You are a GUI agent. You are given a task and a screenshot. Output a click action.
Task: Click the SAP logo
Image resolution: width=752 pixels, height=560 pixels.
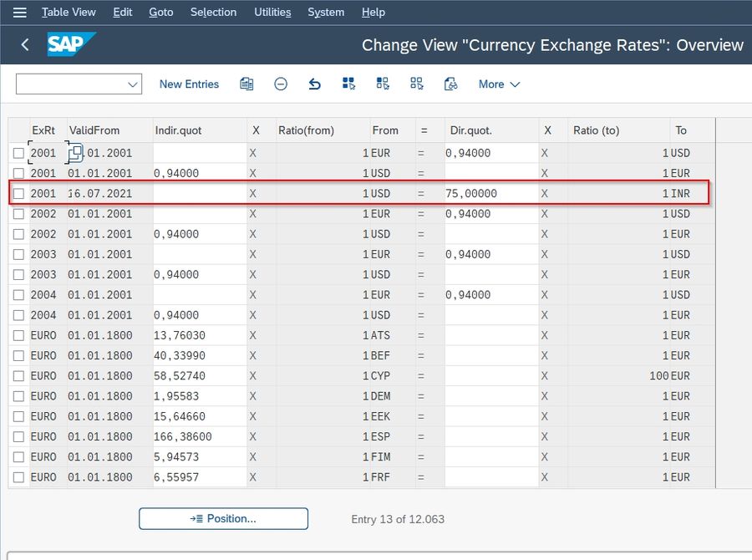(x=71, y=44)
